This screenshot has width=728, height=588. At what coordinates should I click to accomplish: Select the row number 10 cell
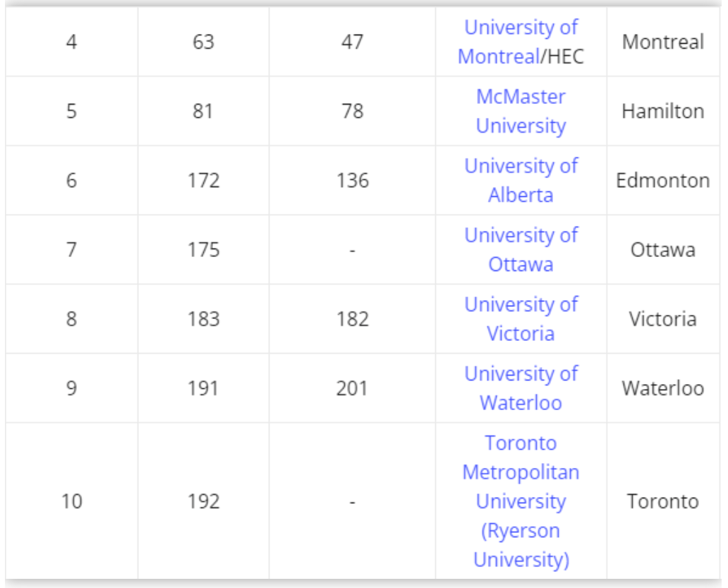(71, 502)
